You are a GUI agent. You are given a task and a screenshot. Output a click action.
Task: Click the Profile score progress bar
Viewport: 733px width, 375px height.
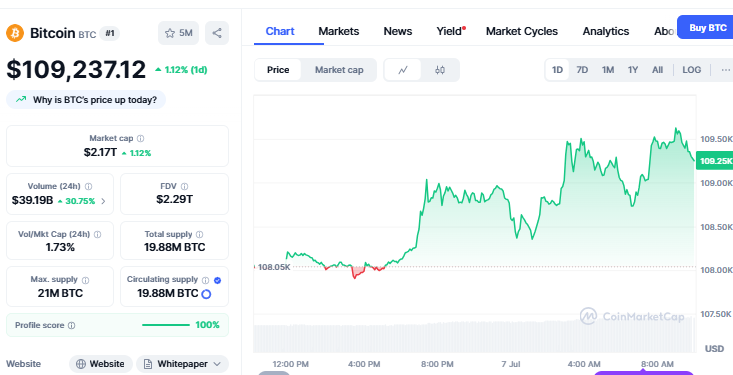[x=166, y=325]
